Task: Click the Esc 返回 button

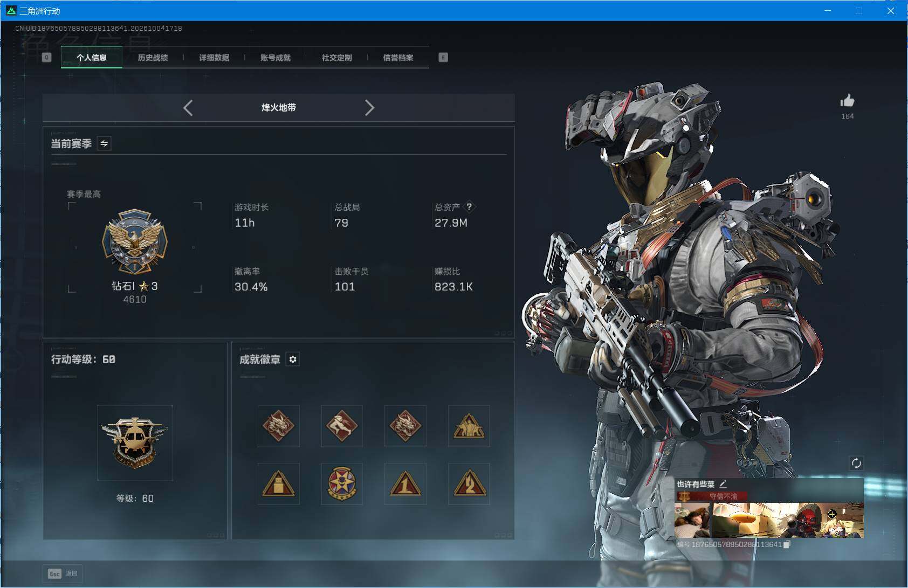Action: [x=63, y=573]
